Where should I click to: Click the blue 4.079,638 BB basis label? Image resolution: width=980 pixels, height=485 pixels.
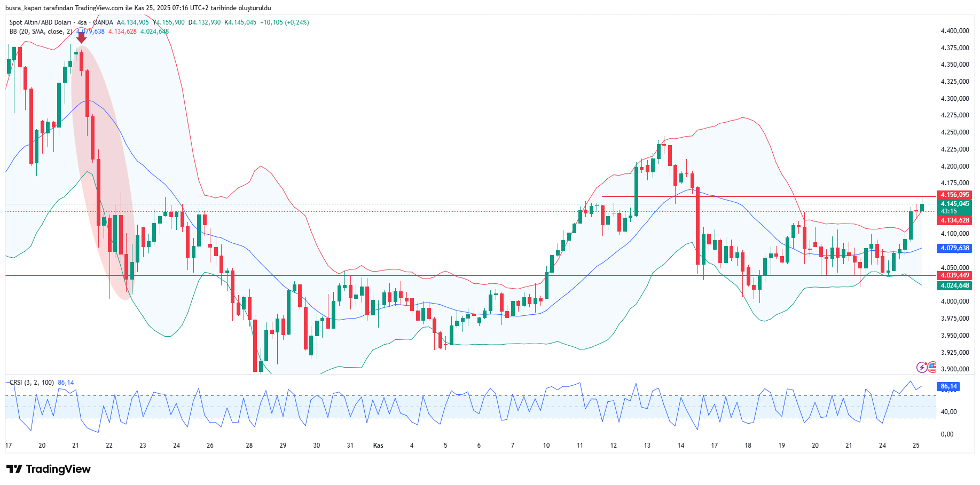click(x=954, y=248)
